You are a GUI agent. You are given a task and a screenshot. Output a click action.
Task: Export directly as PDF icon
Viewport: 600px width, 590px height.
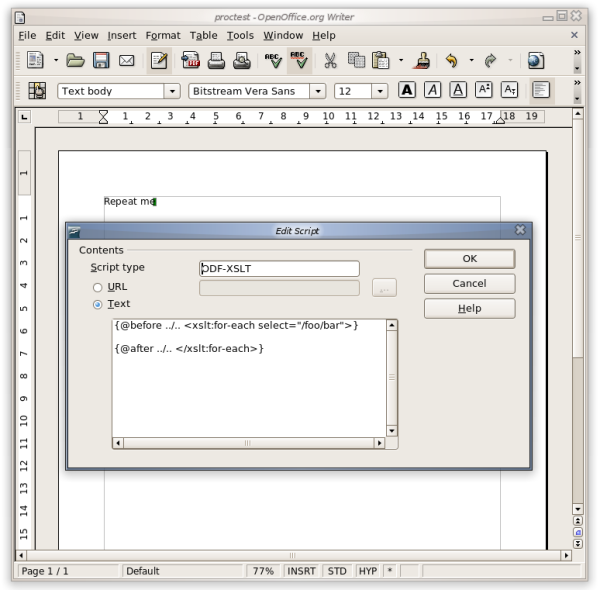click(190, 60)
